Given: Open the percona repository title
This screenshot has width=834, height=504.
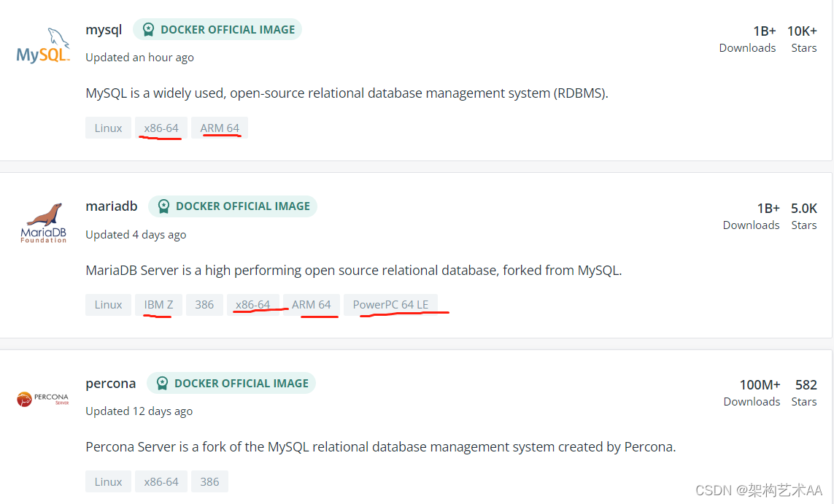Looking at the screenshot, I should pyautogui.click(x=111, y=384).
